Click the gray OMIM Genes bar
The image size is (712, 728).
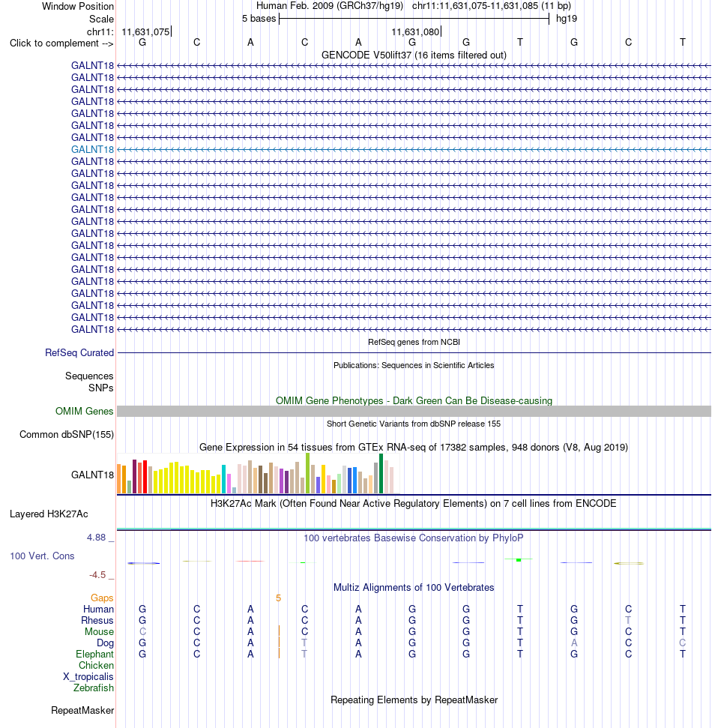(x=414, y=412)
